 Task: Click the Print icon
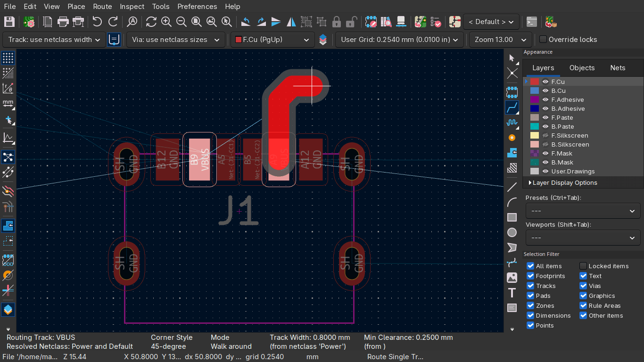pyautogui.click(x=63, y=22)
